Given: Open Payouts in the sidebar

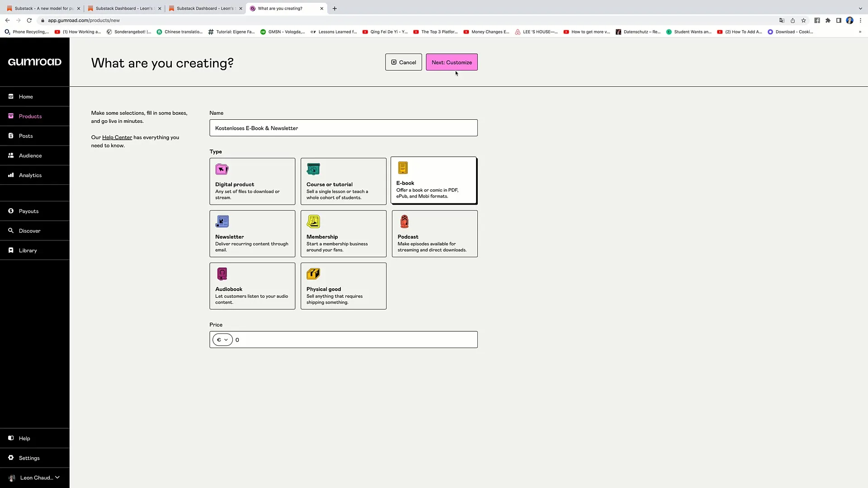Looking at the screenshot, I should point(35,211).
